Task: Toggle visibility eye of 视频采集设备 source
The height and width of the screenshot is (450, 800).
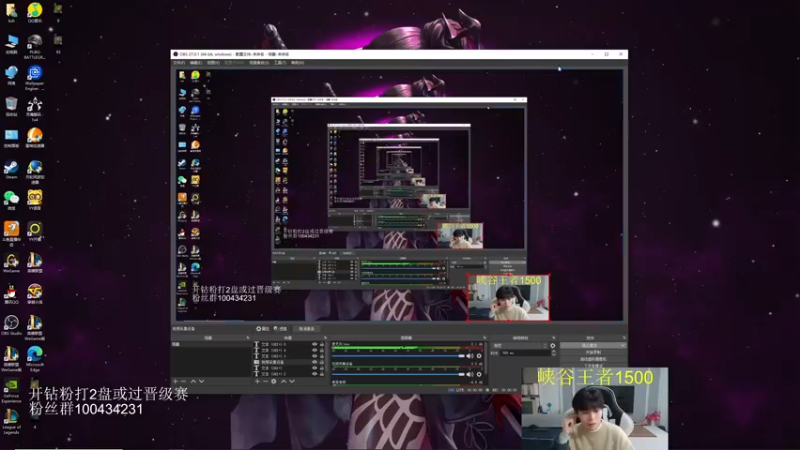Action: point(315,362)
